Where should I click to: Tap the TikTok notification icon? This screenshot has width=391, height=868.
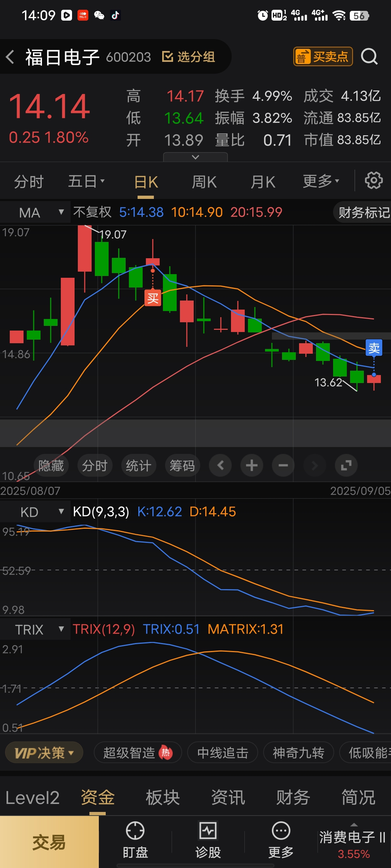115,15
